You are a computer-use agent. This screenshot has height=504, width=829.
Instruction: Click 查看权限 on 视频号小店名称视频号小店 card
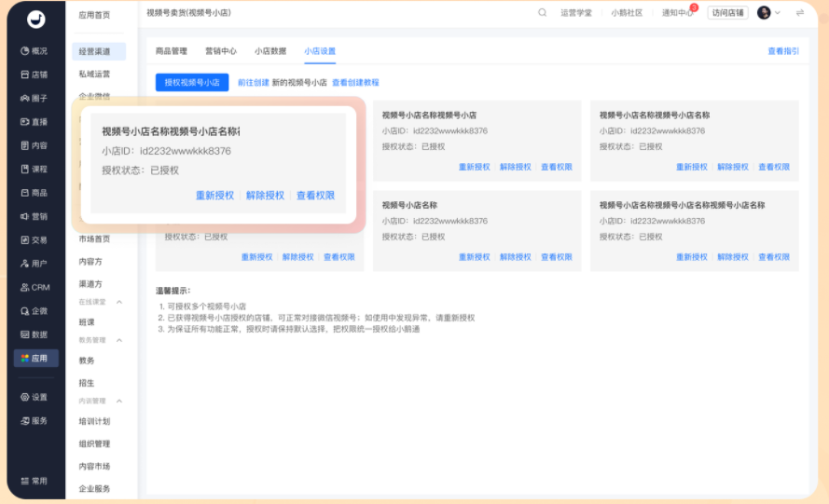[557, 167]
